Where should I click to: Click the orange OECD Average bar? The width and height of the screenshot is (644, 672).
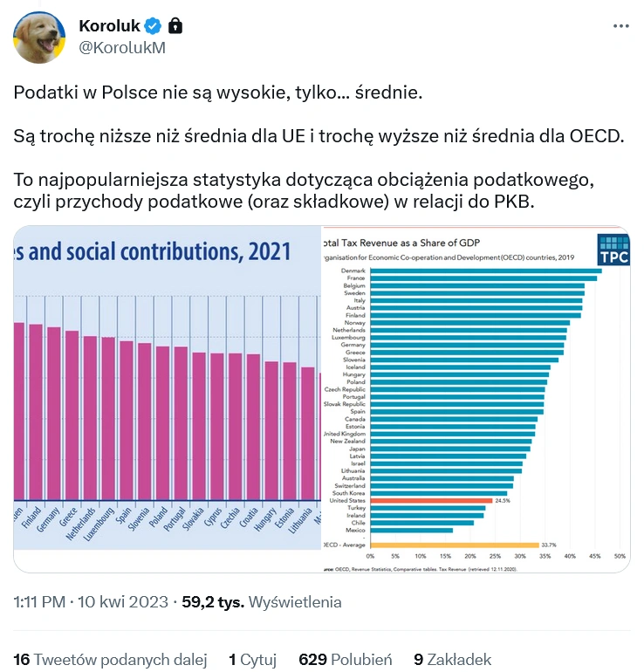coord(455,545)
